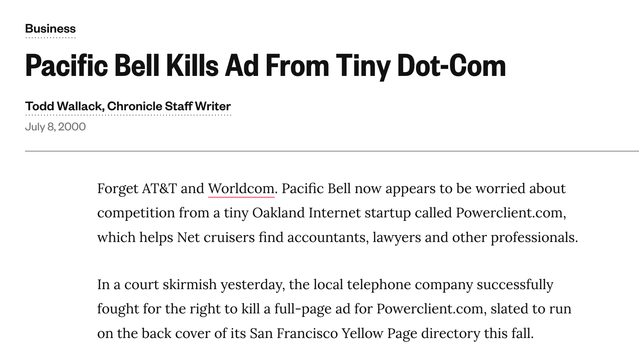
Task: Follow the underlined Worldcom link
Action: [x=241, y=189]
